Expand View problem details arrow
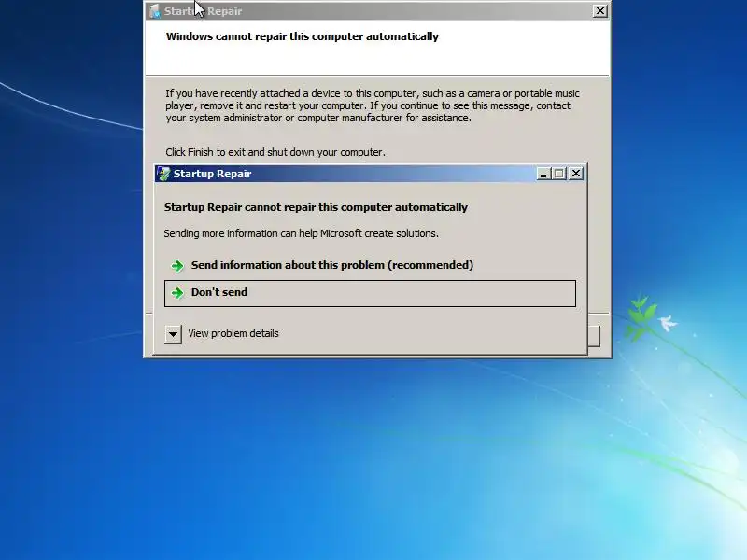747x560 pixels. pos(173,334)
